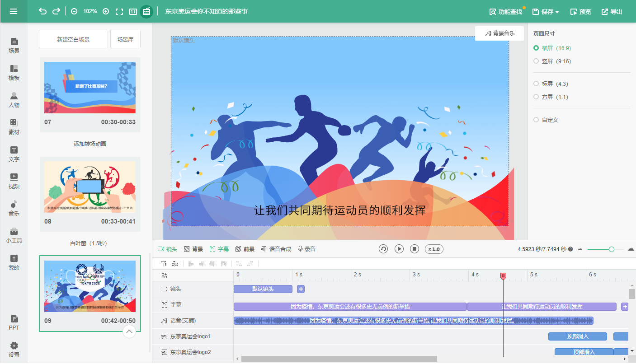Viewport: 636px width, 364px height.
Task: Open the 模板 templates sidebar panel
Action: tap(14, 73)
